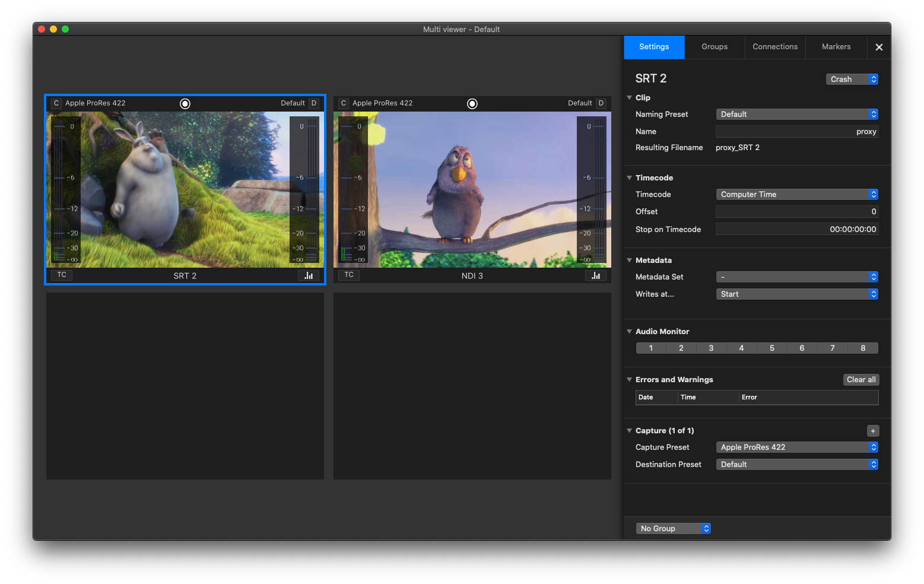Toggle audio monitor channel 5

[x=772, y=348]
